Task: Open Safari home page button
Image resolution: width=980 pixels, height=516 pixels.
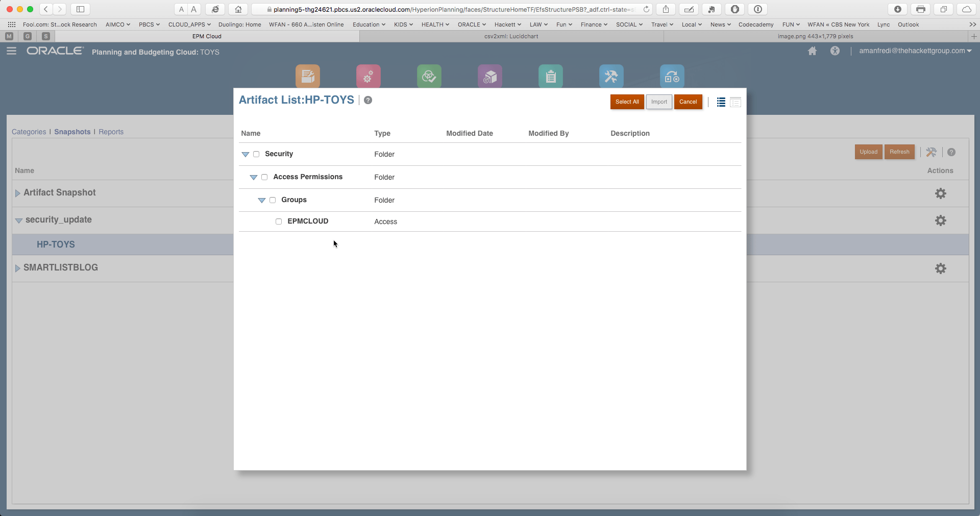Action: tap(238, 9)
